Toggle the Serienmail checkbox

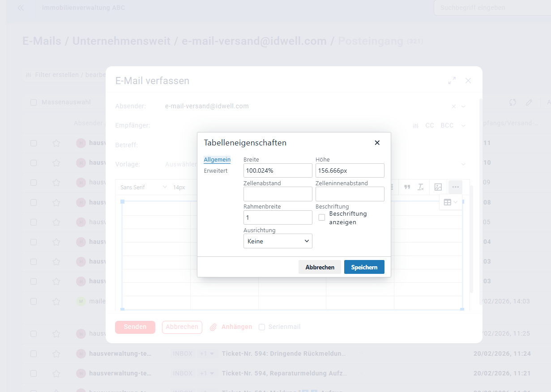[x=262, y=327]
